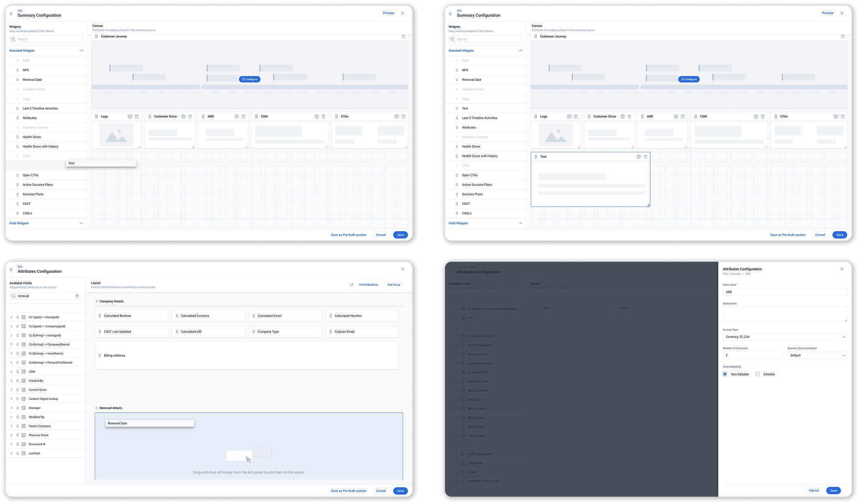
Task: Click the field type icon beside Parent Company
Action: point(24,426)
